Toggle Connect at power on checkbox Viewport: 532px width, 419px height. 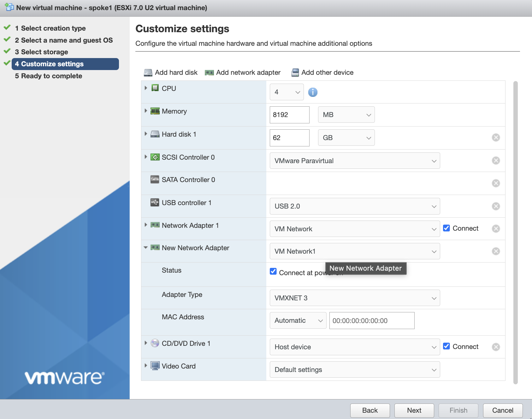(x=273, y=271)
